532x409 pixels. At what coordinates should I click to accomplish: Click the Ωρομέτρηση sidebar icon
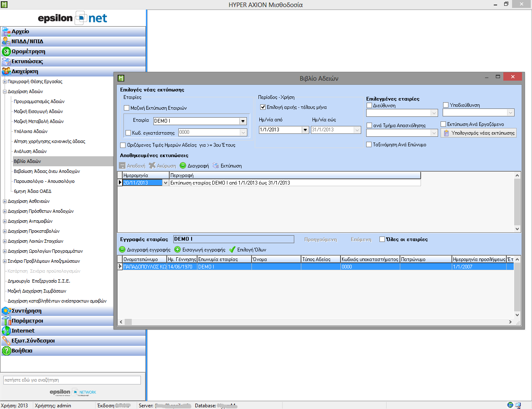(x=6, y=52)
